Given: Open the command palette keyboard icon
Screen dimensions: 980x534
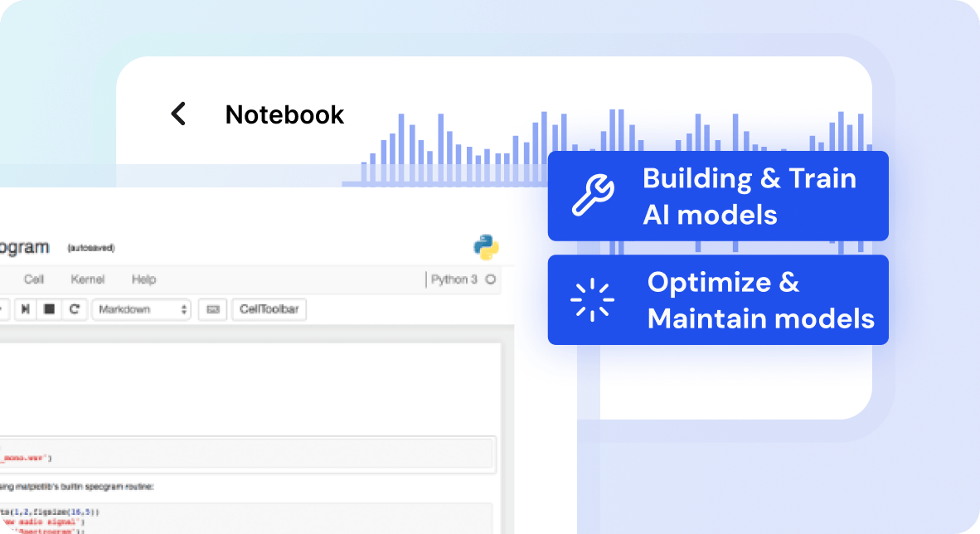Looking at the screenshot, I should click(x=213, y=309).
